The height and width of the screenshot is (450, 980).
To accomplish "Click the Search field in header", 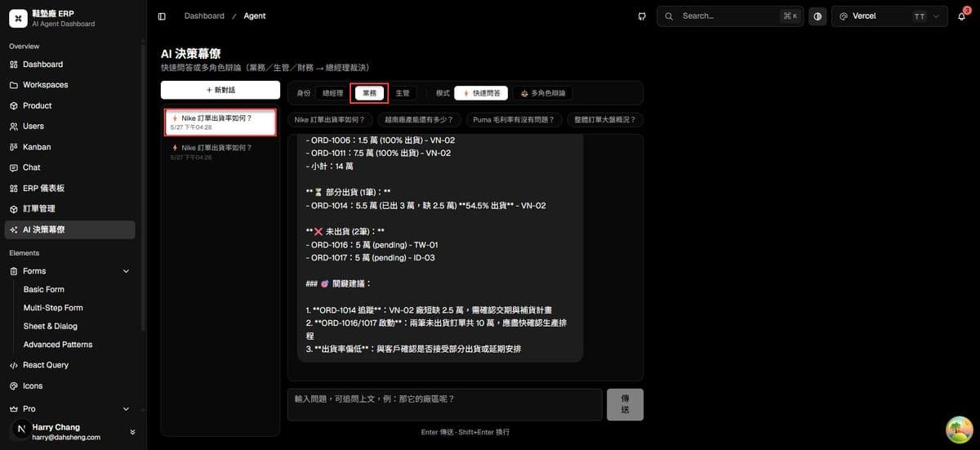I will [x=730, y=16].
